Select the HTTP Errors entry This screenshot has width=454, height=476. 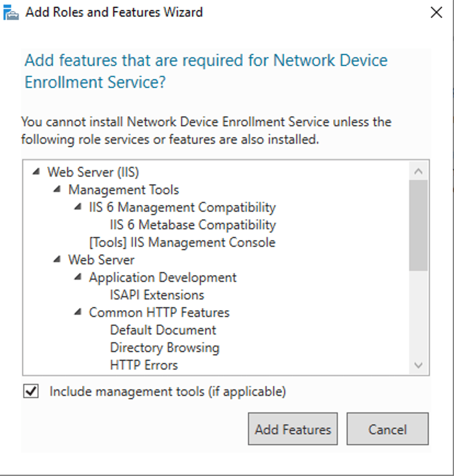(x=144, y=365)
